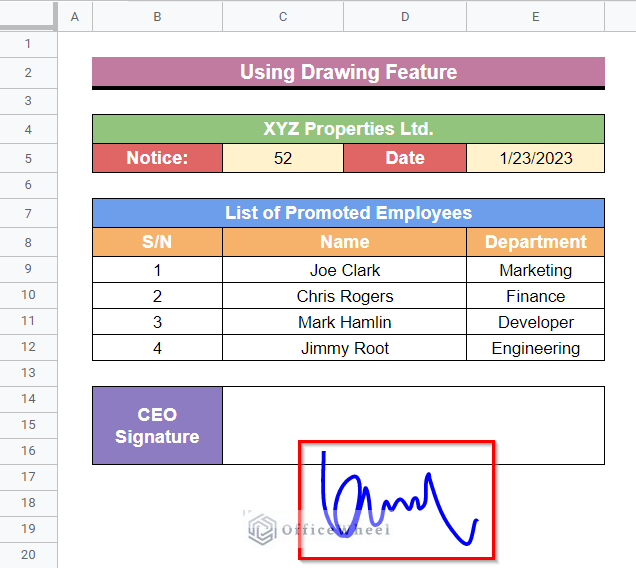Click the red 'Notice:' label cell

pos(157,158)
